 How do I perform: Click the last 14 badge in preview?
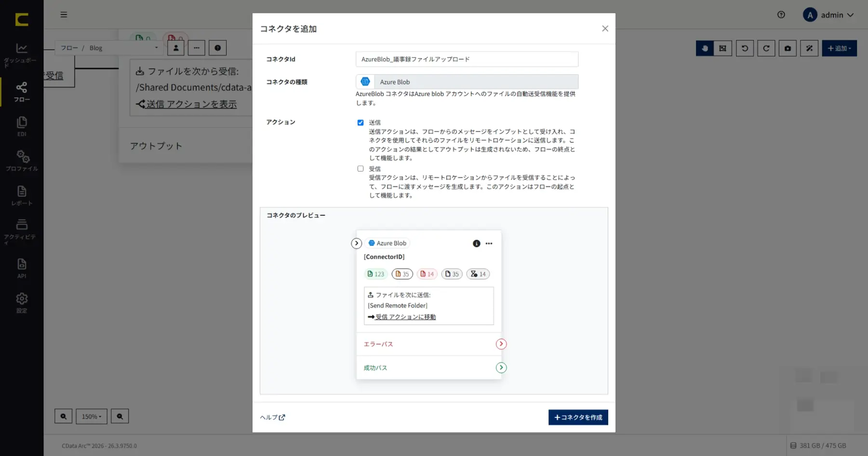click(x=478, y=274)
